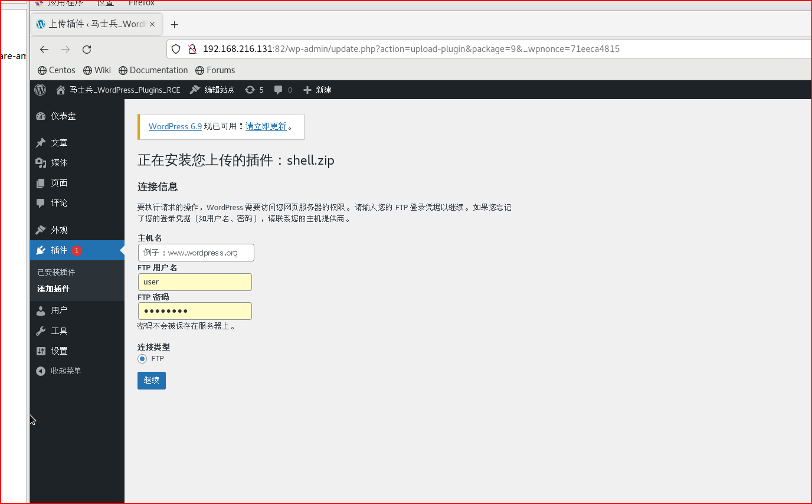
Task: Open the Centos bookmark
Action: 57,70
